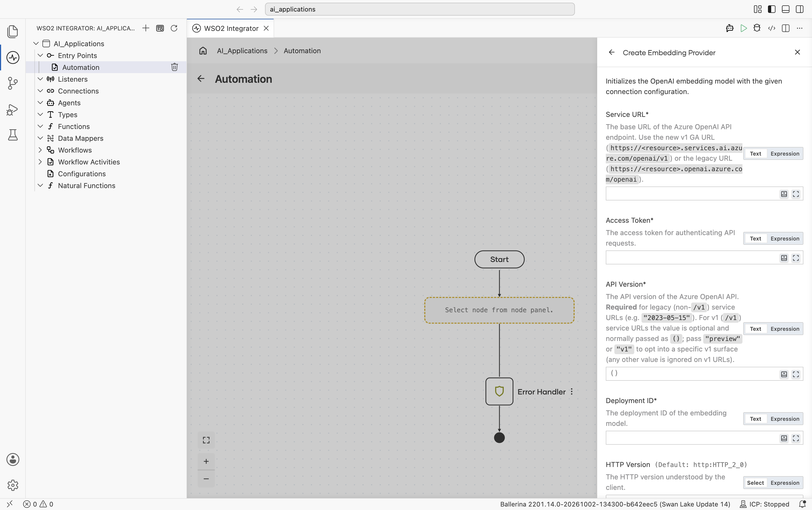Viewport: 812px width, 510px height.
Task: Select Configurations in the project tree
Action: [82, 174]
